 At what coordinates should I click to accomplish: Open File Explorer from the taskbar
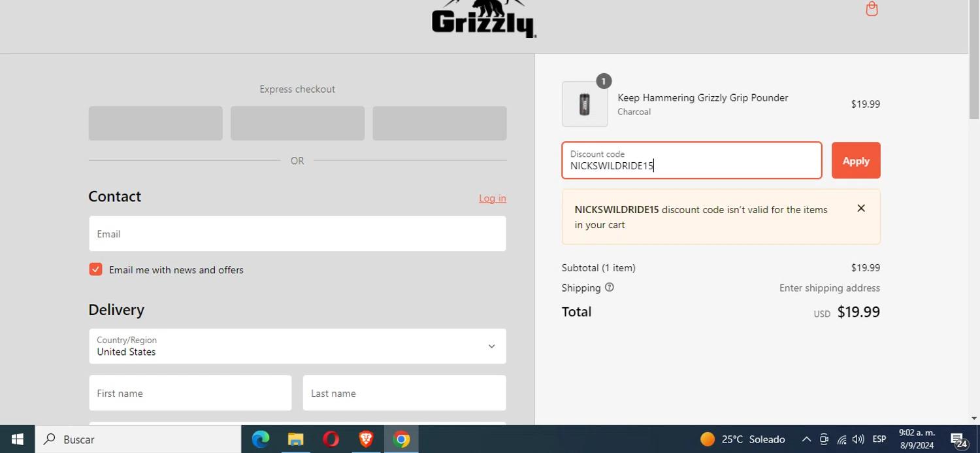296,439
